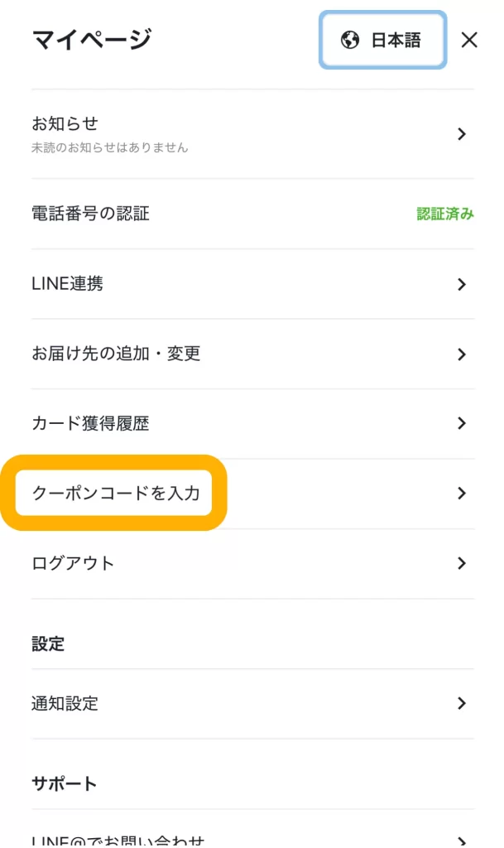Click the chevron next to クーポンコードを入力
Screen dimensions: 504x848
click(x=462, y=494)
